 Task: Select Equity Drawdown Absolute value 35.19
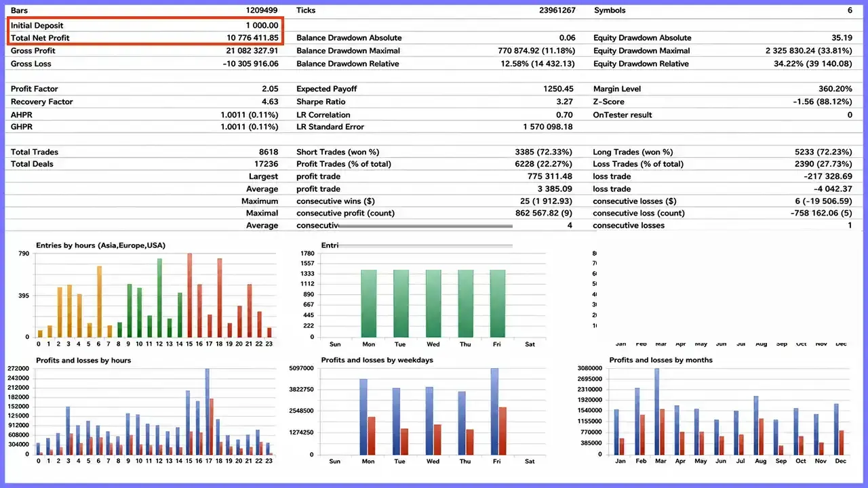842,38
